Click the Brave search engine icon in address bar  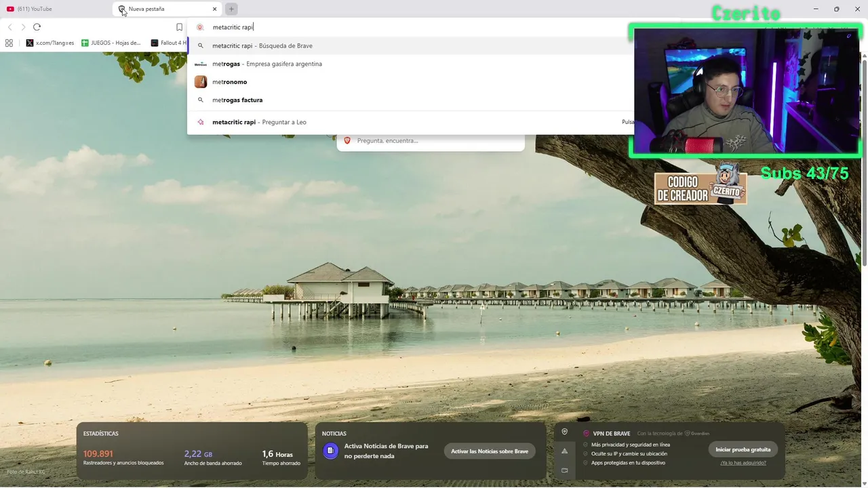click(200, 27)
